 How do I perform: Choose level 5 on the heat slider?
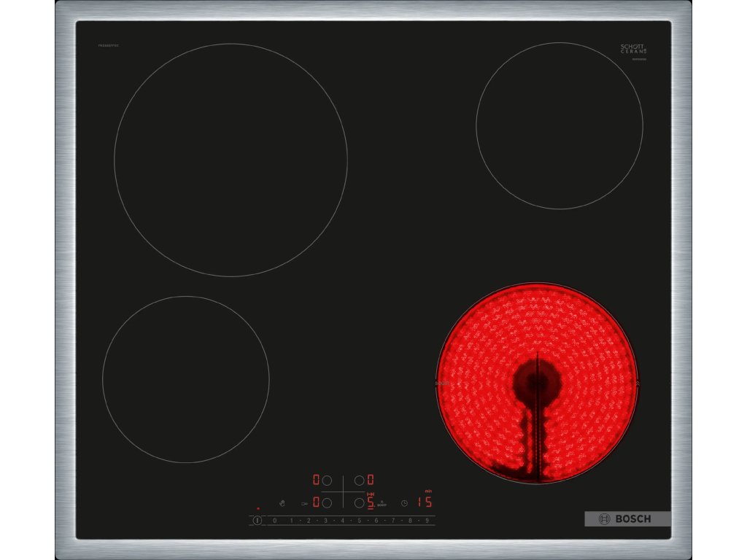pyautogui.click(x=360, y=521)
